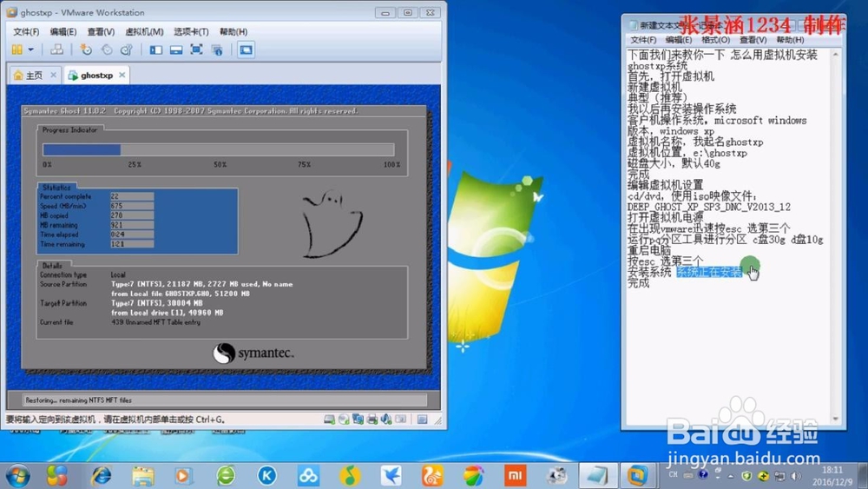
Task: Click the Unity mode toolbar icon
Action: coord(217,50)
